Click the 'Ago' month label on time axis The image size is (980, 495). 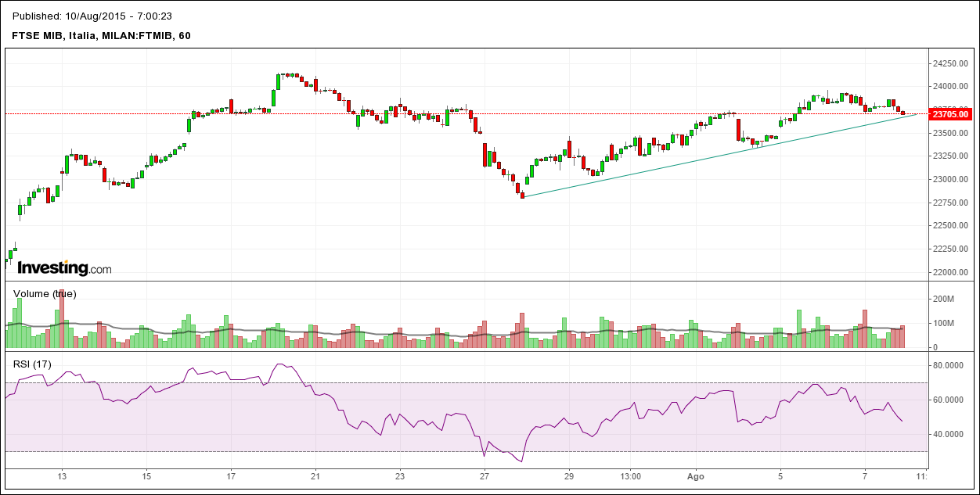tap(696, 475)
